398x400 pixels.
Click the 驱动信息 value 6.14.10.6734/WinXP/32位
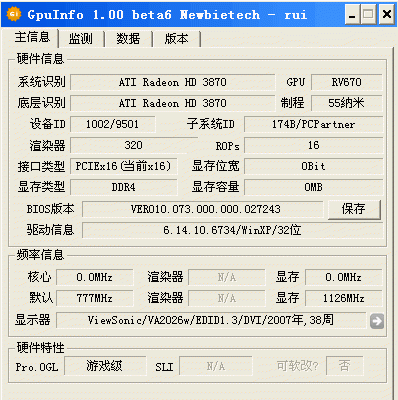(232, 230)
